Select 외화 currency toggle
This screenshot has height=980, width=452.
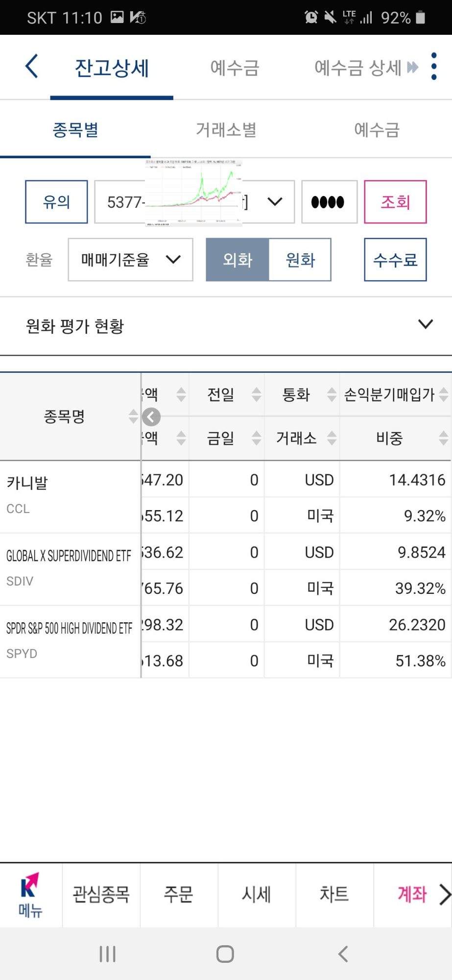tap(238, 260)
